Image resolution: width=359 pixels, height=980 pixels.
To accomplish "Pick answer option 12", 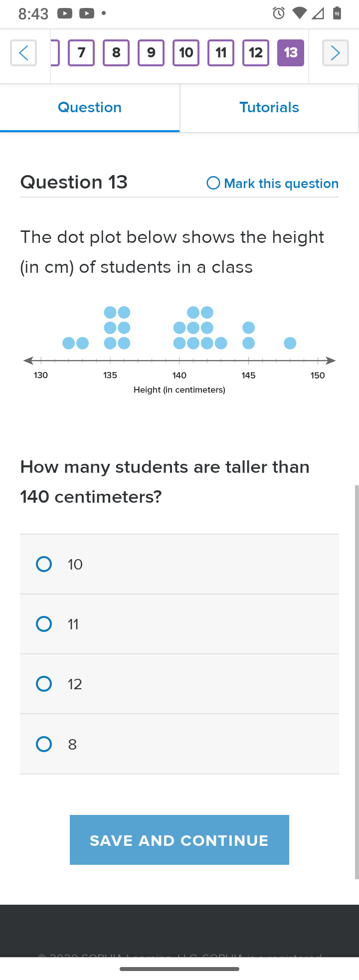I will pyautogui.click(x=179, y=684).
